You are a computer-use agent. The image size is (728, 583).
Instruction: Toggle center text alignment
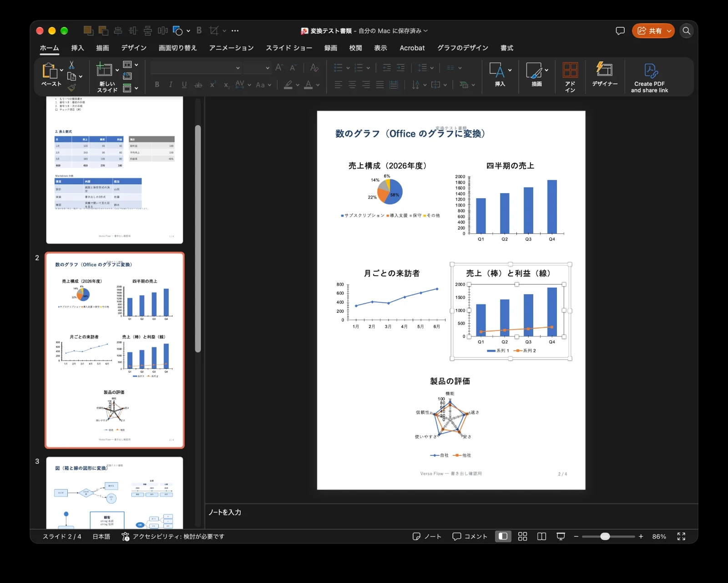(x=352, y=85)
